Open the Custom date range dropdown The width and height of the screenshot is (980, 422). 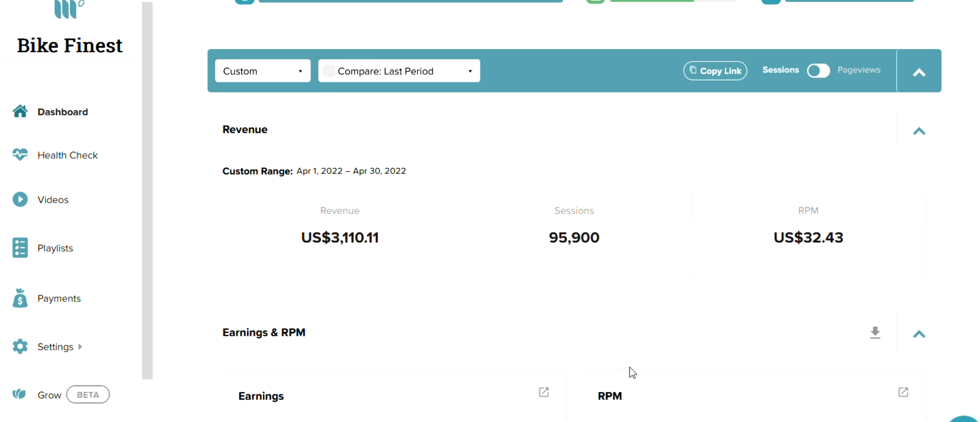click(263, 71)
